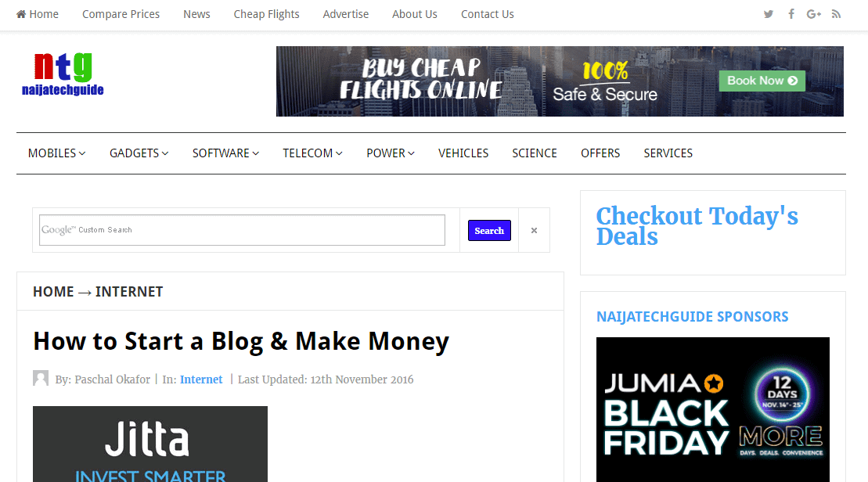
Task: Click the blue Search button
Action: click(x=489, y=230)
